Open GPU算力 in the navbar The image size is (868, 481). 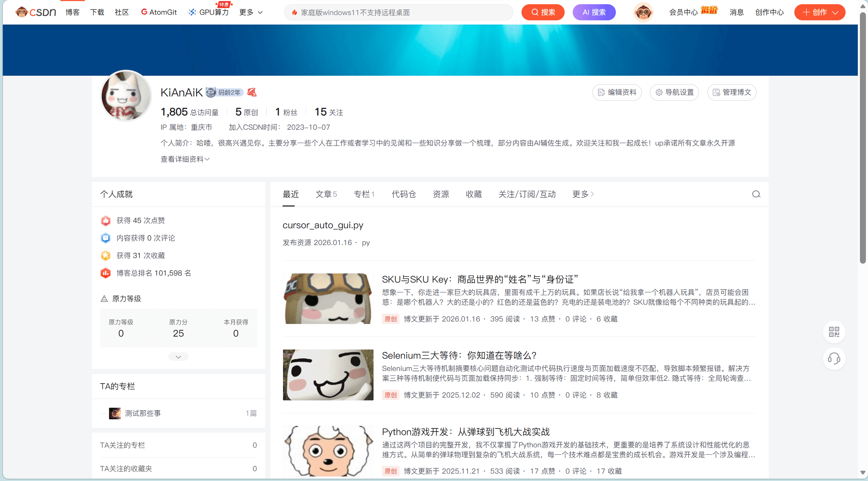coord(209,12)
